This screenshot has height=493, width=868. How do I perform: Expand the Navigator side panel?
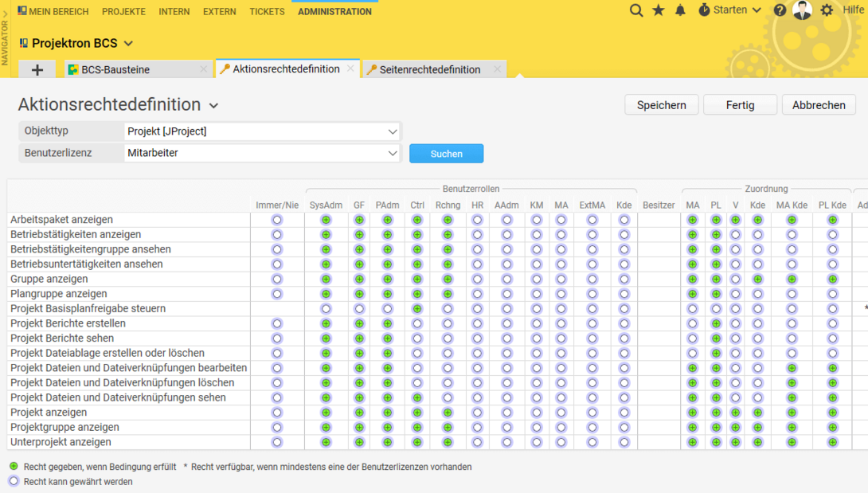[5, 39]
